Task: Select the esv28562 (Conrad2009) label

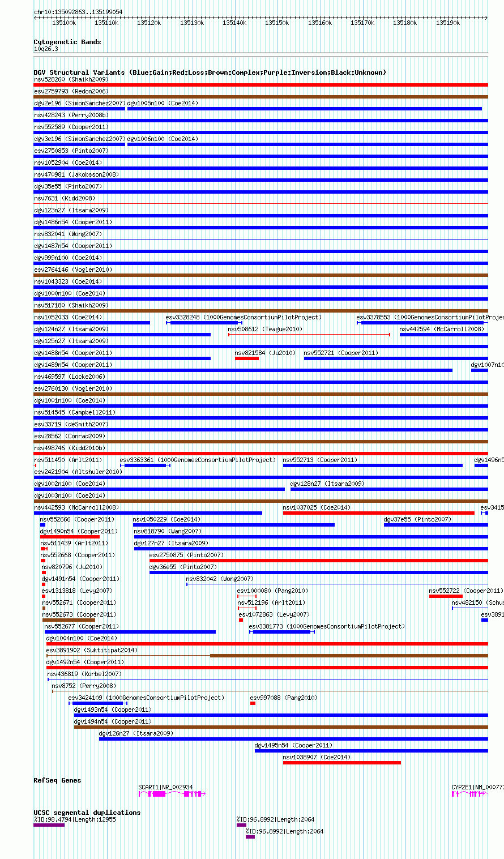Action: pos(70,436)
